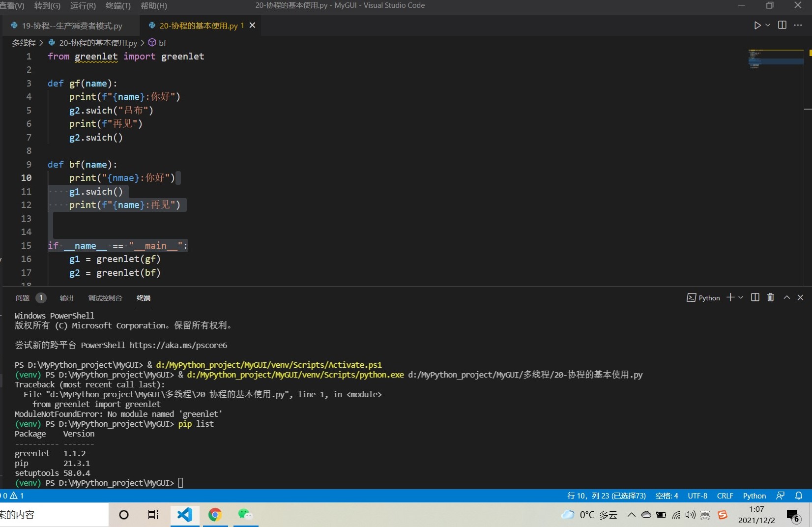Click feedback icon in status bar

tap(780, 496)
